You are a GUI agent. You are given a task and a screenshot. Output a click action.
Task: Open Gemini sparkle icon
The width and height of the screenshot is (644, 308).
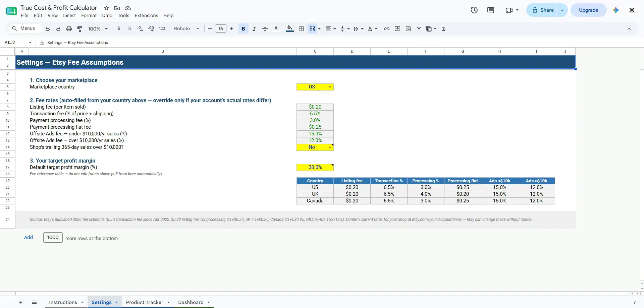(616, 10)
